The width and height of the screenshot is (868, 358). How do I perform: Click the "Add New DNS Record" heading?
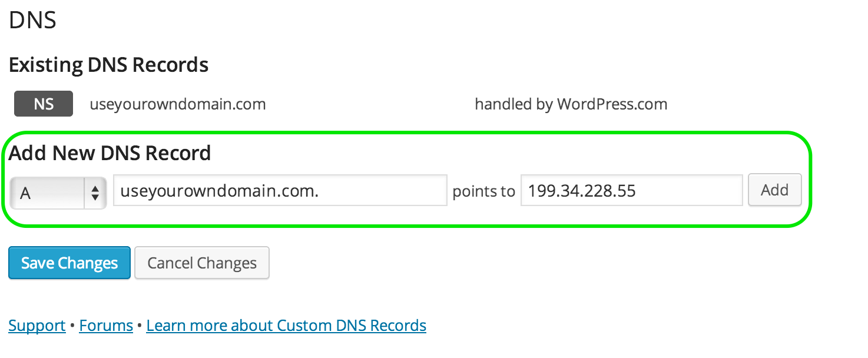[x=110, y=153]
